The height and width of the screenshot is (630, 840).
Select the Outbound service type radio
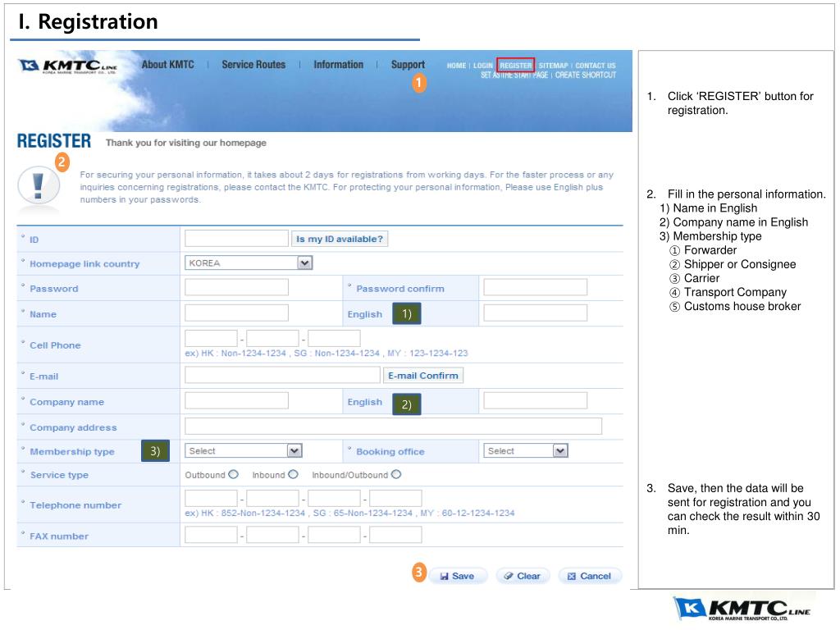click(x=233, y=475)
